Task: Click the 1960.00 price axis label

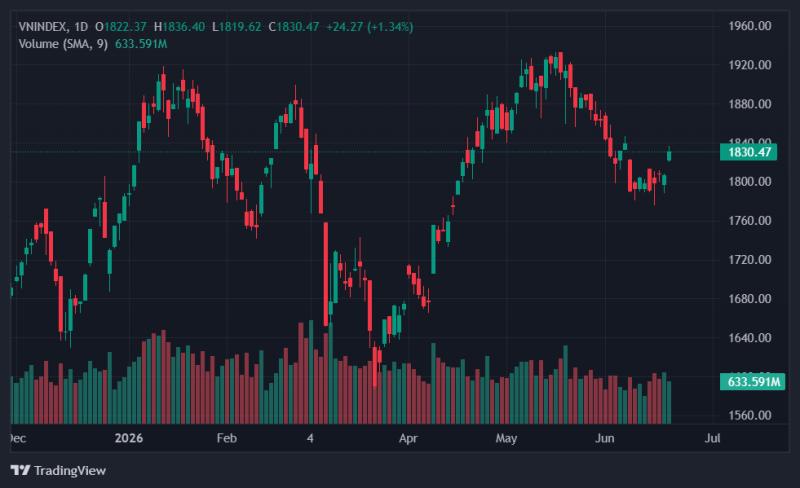Action: pos(749,26)
